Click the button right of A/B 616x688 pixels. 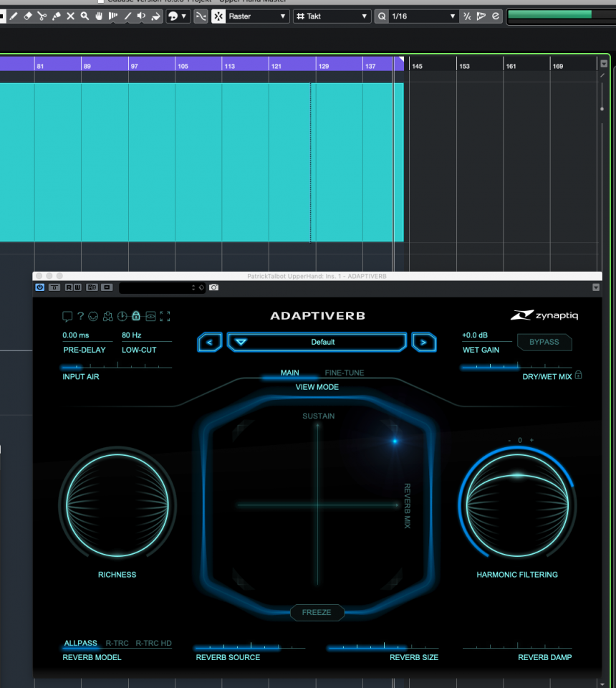pyautogui.click(x=107, y=287)
